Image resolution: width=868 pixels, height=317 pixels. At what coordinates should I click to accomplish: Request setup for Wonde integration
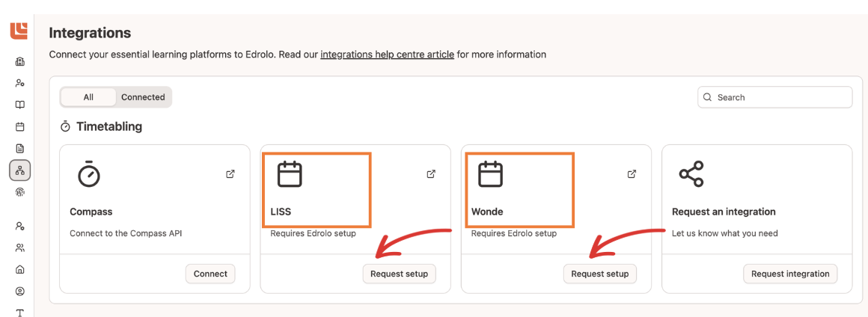coord(599,274)
